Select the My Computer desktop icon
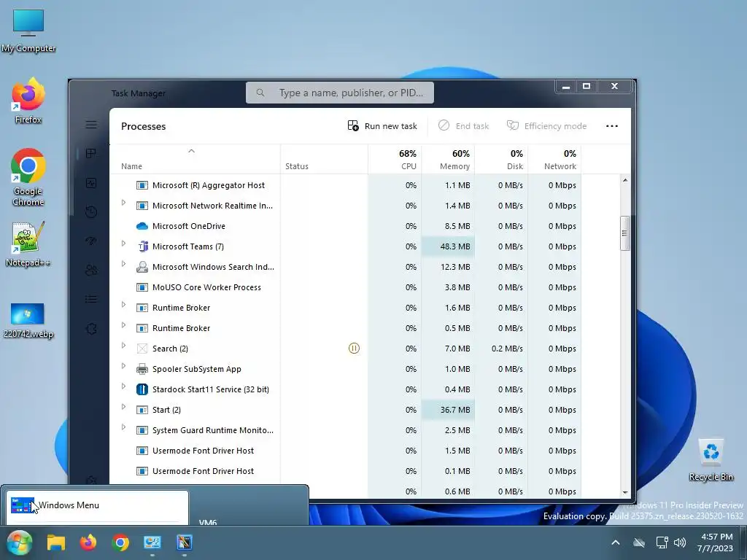 pos(28,31)
